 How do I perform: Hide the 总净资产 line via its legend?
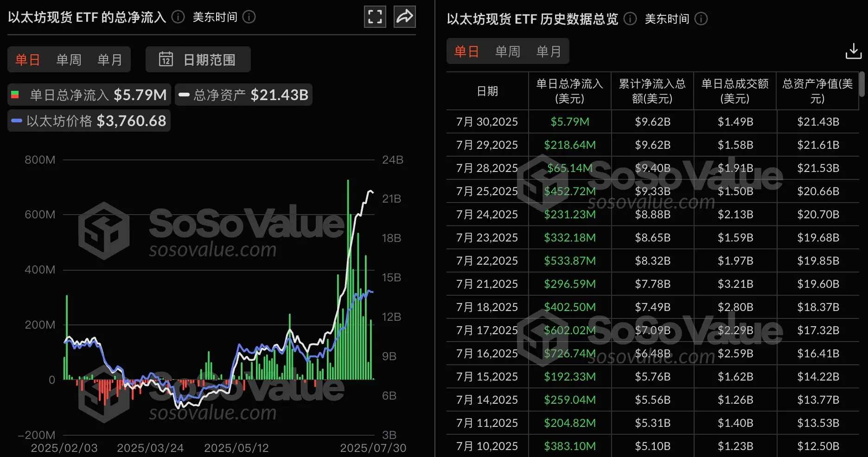pos(243,95)
